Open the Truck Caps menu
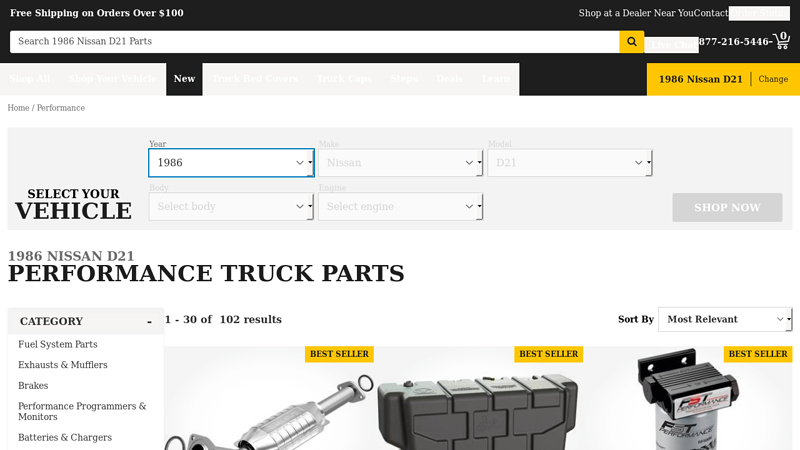This screenshot has height=450, width=800. click(x=344, y=79)
